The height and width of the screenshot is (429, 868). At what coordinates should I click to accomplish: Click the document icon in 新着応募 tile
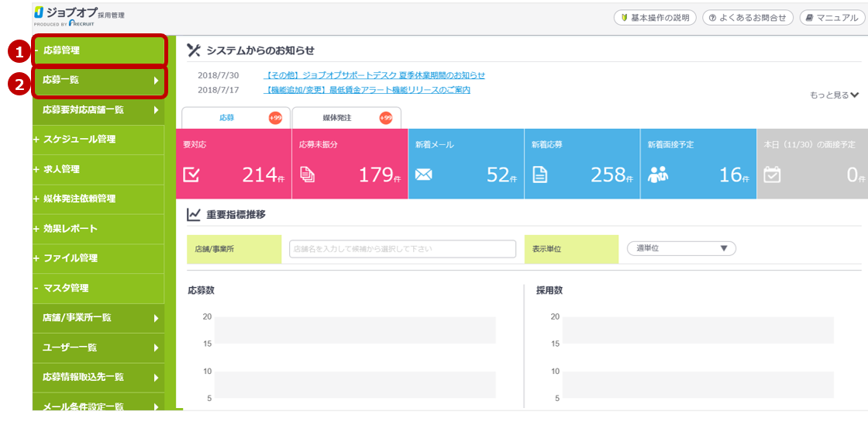pos(539,175)
